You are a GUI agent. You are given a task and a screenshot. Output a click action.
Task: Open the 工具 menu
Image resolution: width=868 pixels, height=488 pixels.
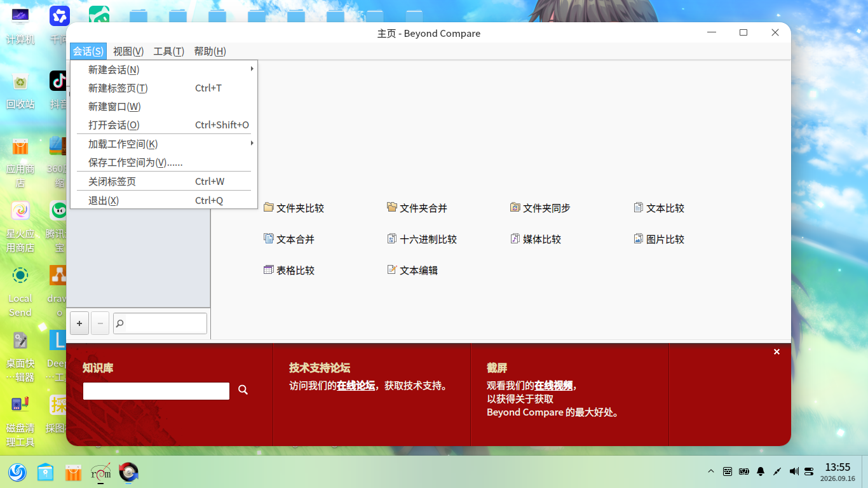(x=169, y=51)
